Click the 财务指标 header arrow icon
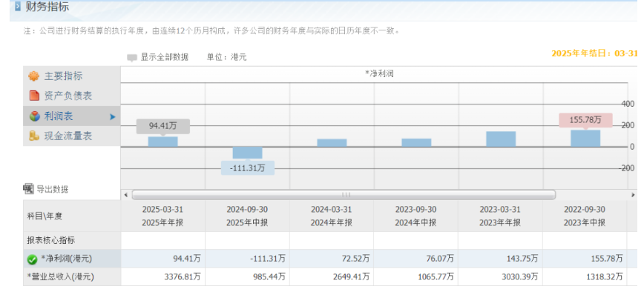 (x=17, y=7)
